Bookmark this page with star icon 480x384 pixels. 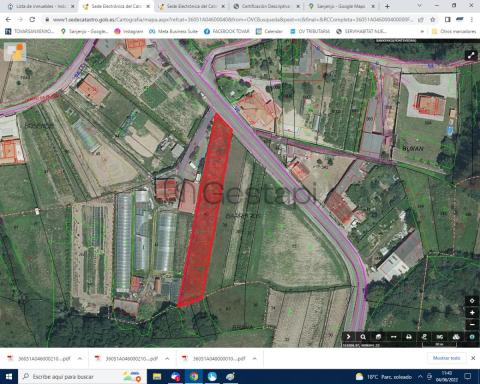pos(433,20)
